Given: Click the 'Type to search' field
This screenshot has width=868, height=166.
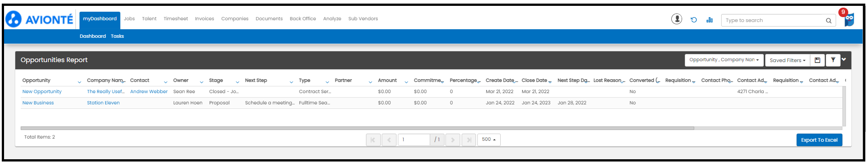Looking at the screenshot, I should [773, 20].
